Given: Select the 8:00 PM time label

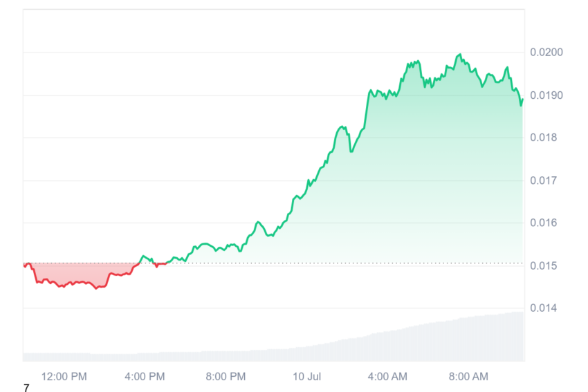Looking at the screenshot, I should point(226,376).
